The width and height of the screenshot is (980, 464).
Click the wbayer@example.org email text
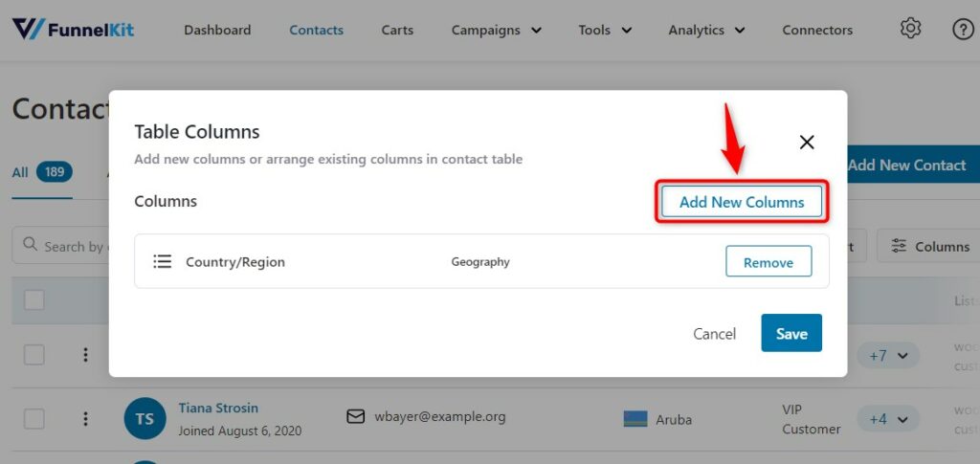tap(440, 416)
